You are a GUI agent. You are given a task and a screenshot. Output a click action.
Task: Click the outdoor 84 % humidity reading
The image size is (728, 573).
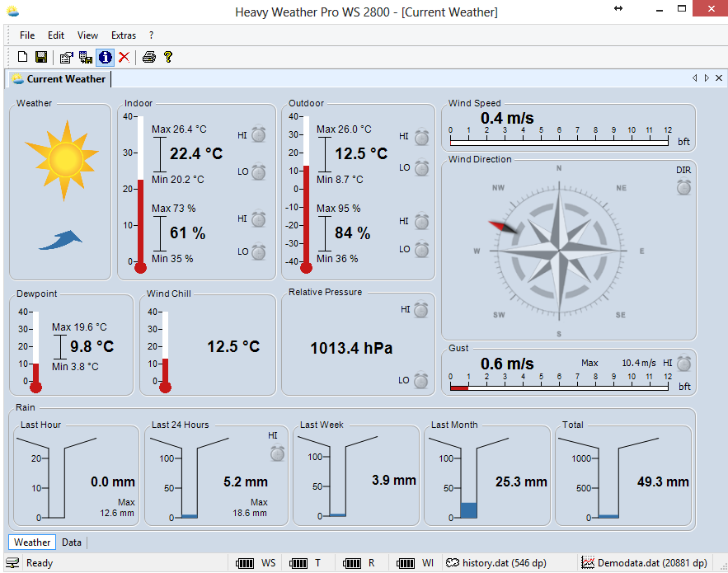[x=352, y=232]
